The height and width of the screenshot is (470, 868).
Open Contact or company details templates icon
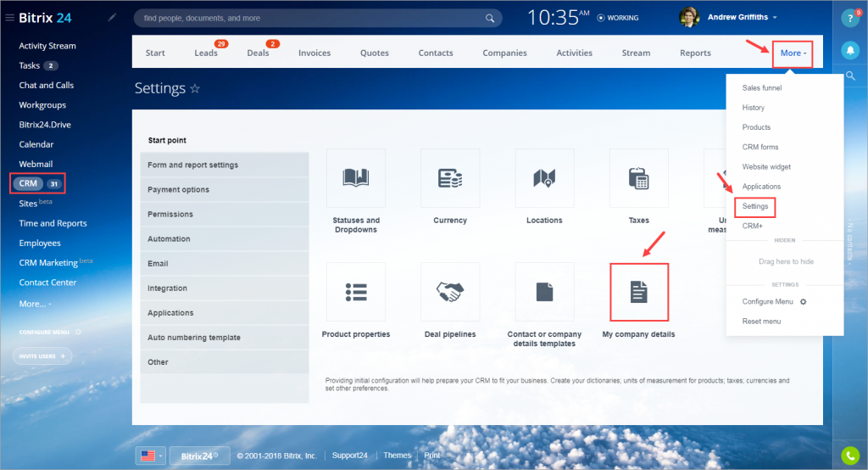(544, 292)
